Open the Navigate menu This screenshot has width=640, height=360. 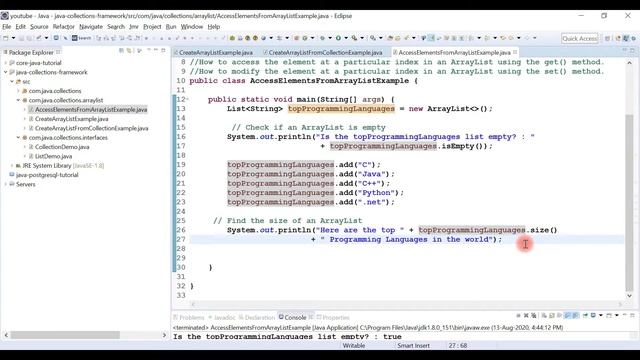pyautogui.click(x=91, y=27)
